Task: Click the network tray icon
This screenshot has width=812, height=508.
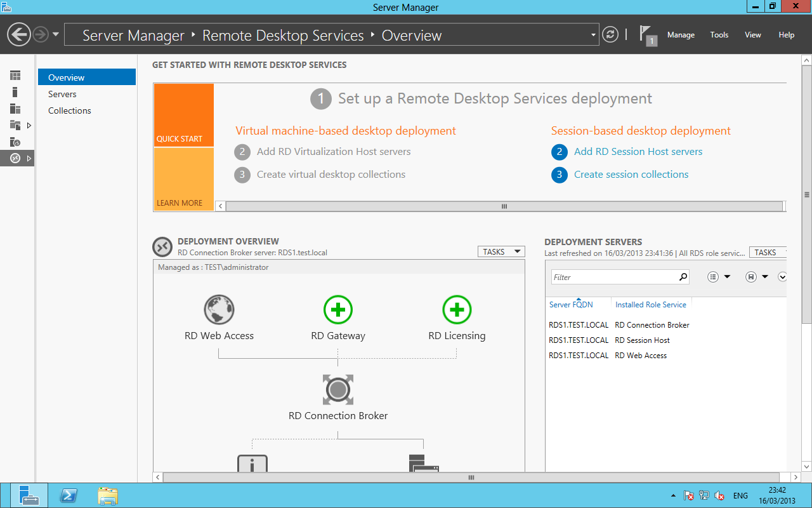Action: [x=704, y=495]
